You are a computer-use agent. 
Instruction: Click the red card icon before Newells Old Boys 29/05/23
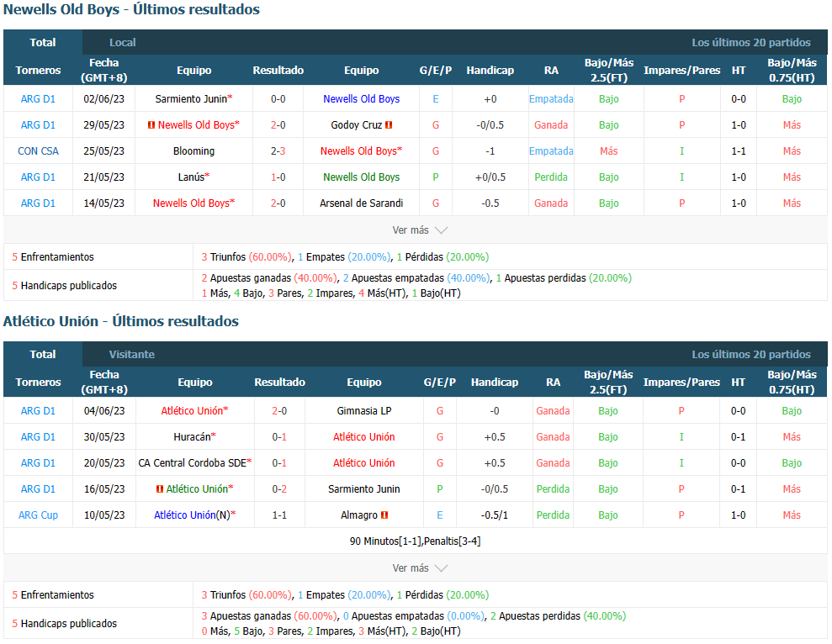point(151,125)
